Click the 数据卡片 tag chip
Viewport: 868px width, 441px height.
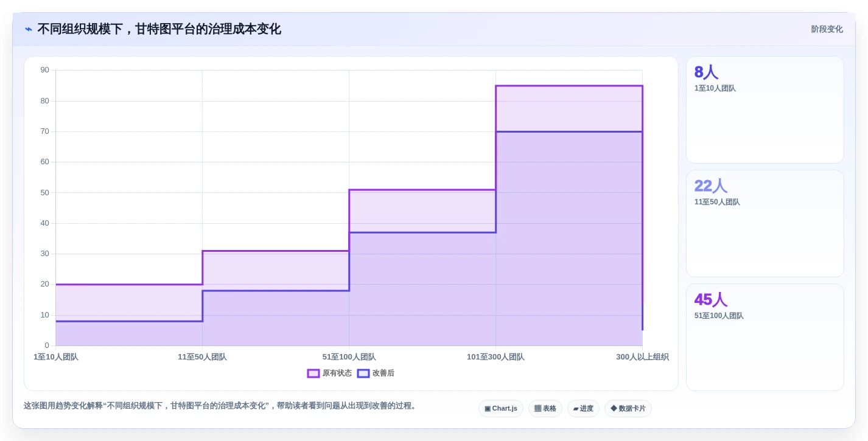pos(628,409)
